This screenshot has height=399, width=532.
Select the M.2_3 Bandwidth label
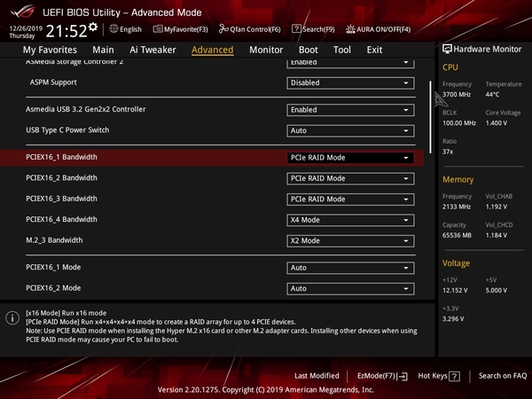[x=54, y=240]
